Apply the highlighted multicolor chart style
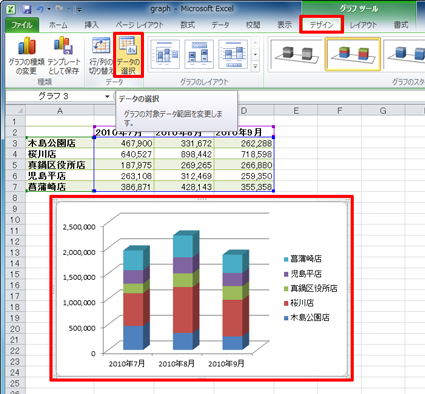425x394 pixels. tap(353, 54)
